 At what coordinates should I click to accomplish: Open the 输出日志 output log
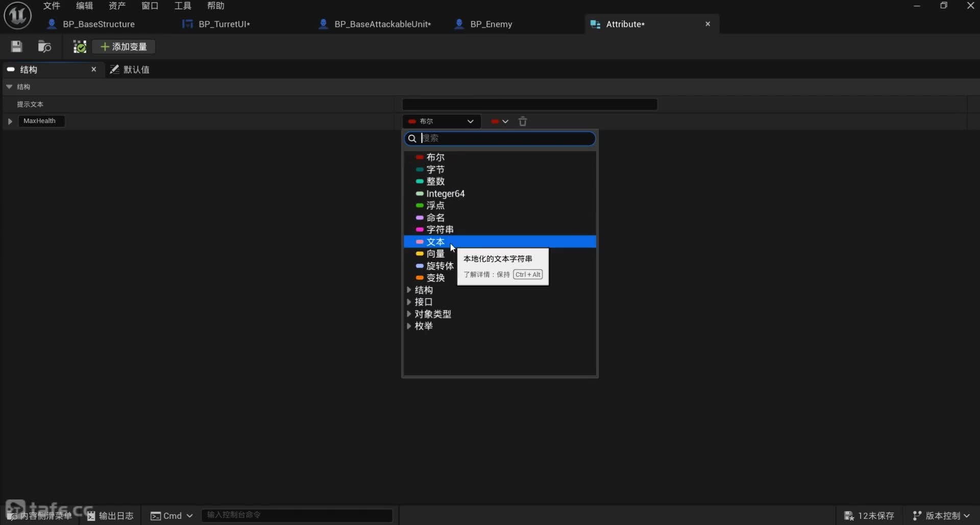[x=111, y=516]
